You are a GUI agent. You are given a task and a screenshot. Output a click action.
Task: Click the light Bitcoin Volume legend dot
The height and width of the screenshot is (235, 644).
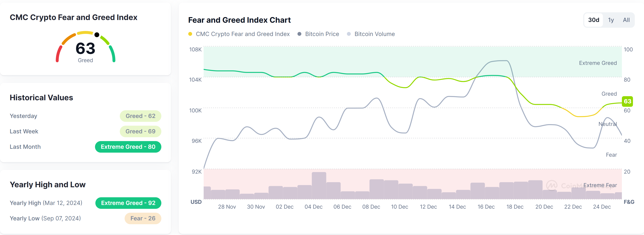[349, 34]
